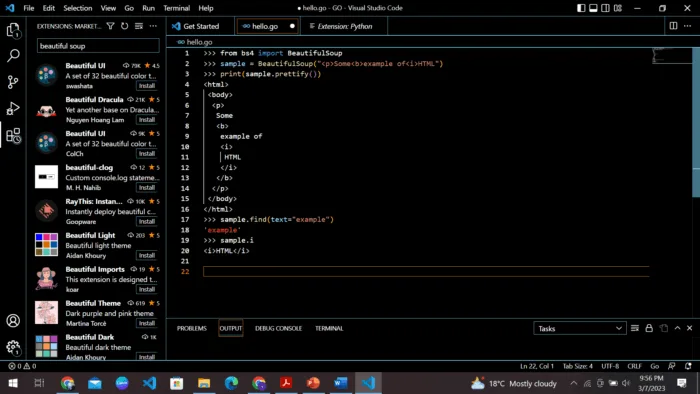The height and width of the screenshot is (394, 700).
Task: Refresh the extensions list
Action: pos(125,26)
